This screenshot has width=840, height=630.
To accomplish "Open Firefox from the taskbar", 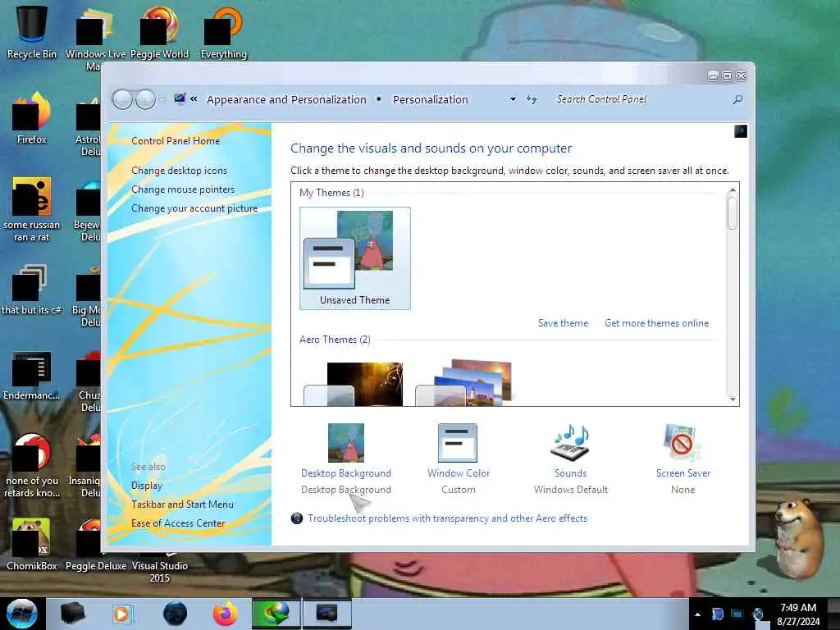I will pos(226,614).
